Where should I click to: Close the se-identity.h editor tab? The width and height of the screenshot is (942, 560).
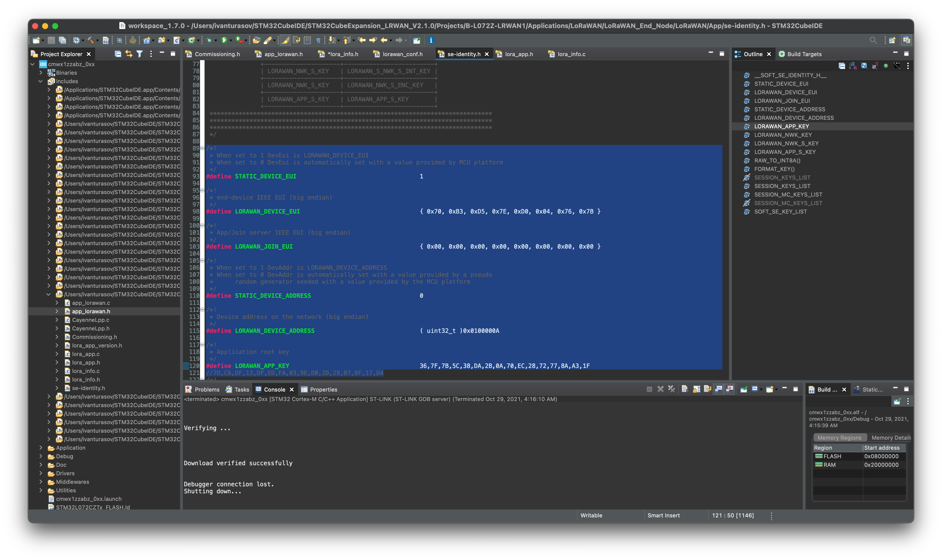click(487, 54)
